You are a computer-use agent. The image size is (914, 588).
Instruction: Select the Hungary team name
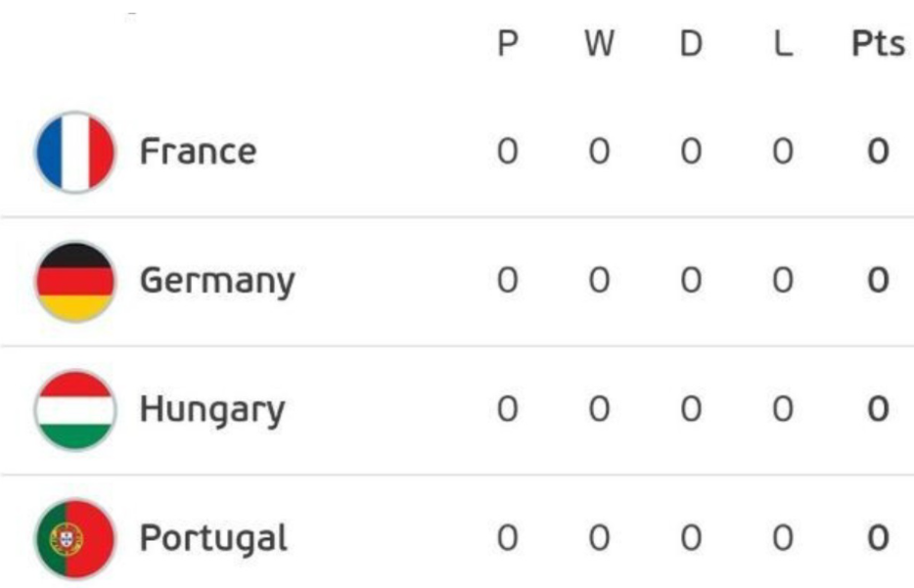(211, 411)
